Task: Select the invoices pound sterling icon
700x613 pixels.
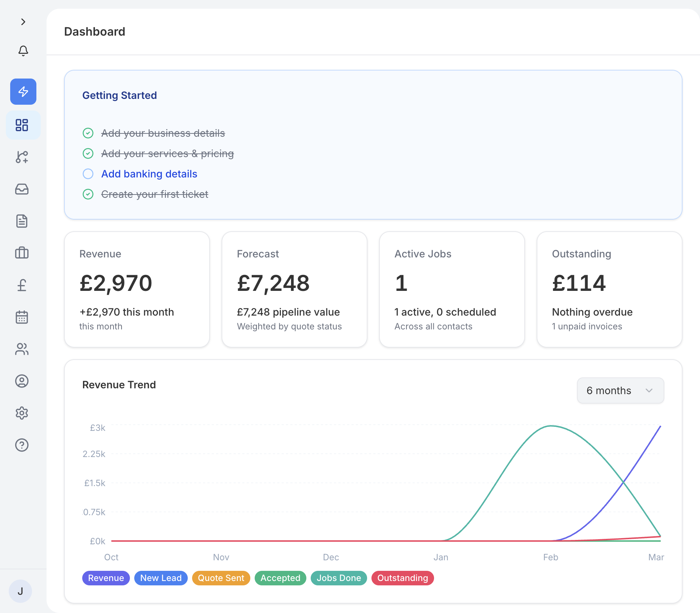Action: coord(22,285)
